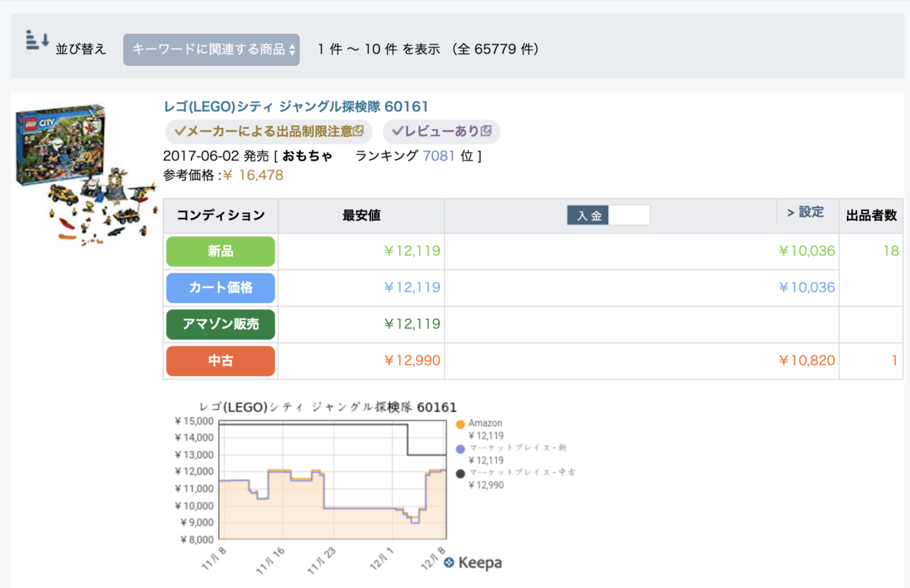Click the result count text 全 65779 件
This screenshot has height=588, width=910.
(496, 49)
